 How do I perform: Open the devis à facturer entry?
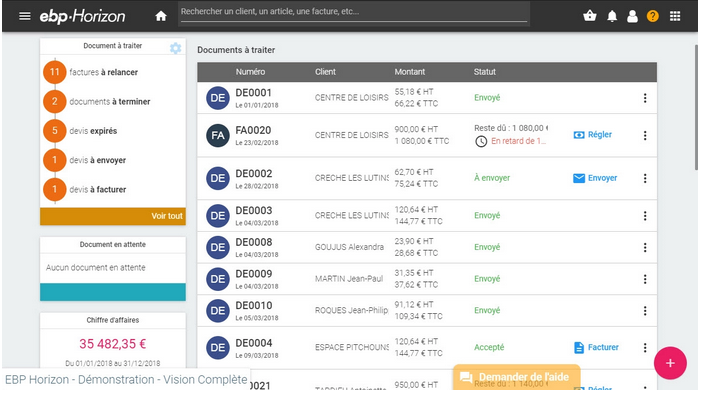coord(97,189)
